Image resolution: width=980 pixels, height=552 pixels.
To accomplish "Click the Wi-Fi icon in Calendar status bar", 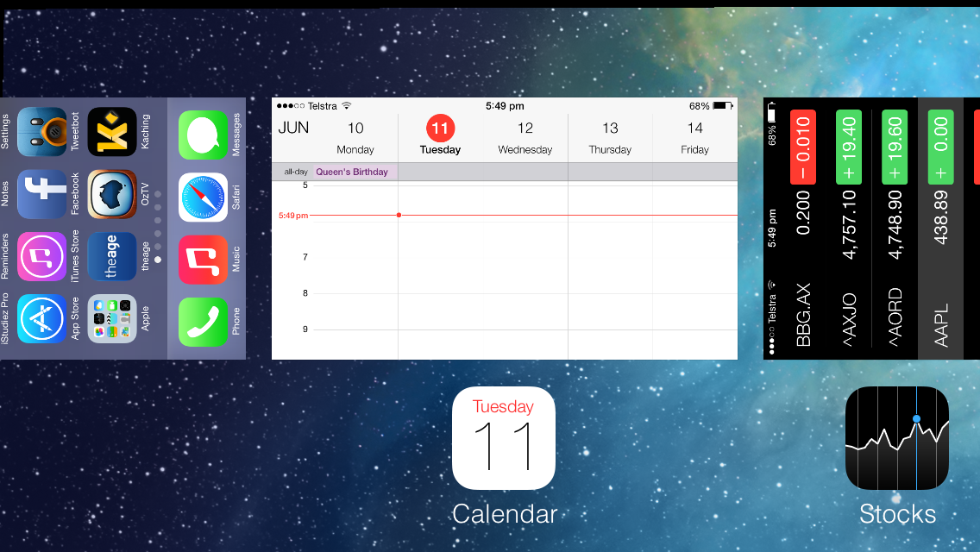I will click(347, 105).
